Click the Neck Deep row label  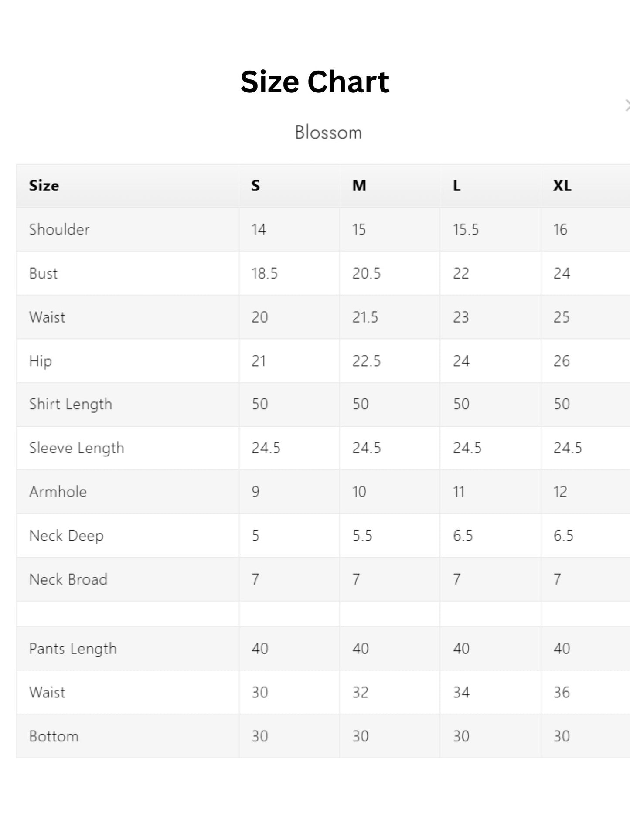pyautogui.click(x=66, y=536)
